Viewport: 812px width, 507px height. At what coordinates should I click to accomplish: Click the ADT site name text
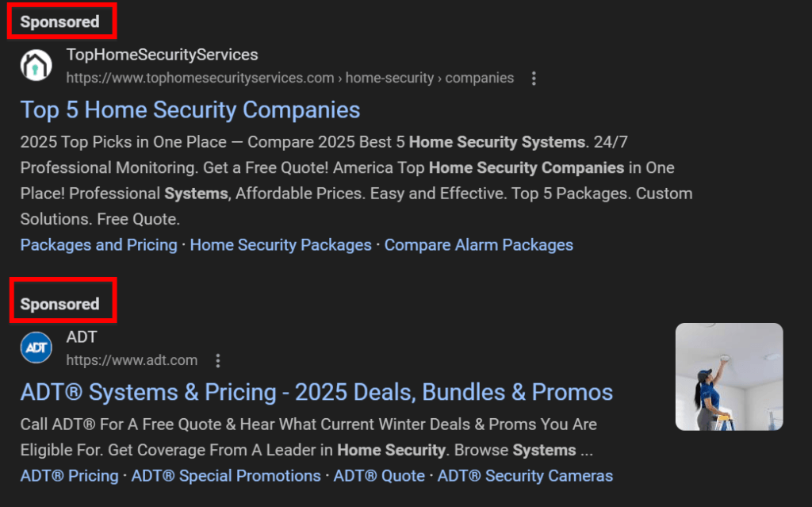[82, 337]
